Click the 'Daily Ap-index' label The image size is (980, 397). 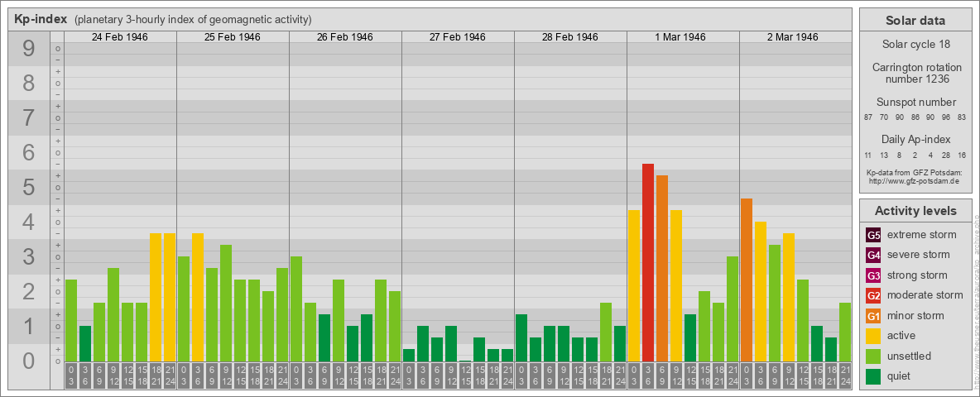915,139
